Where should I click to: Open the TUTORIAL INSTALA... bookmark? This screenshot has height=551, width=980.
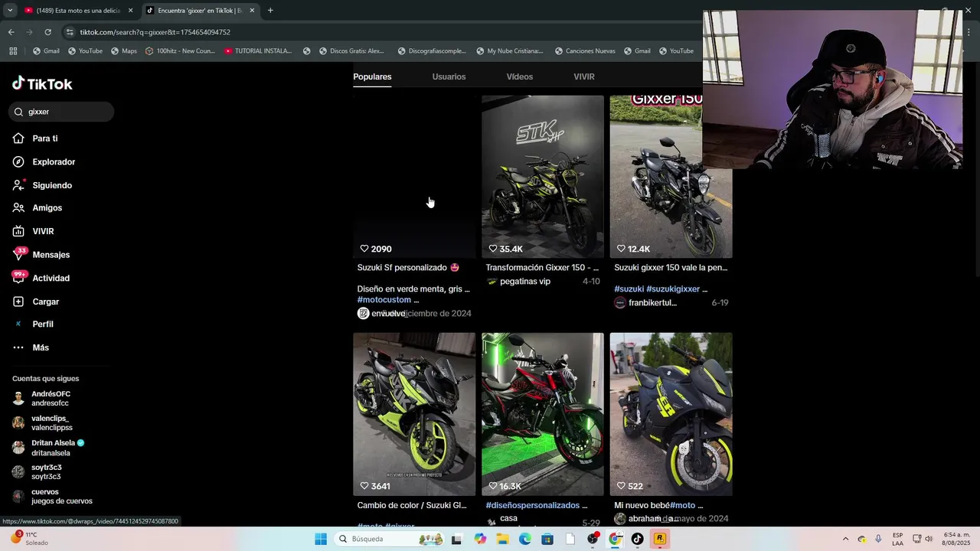259,51
